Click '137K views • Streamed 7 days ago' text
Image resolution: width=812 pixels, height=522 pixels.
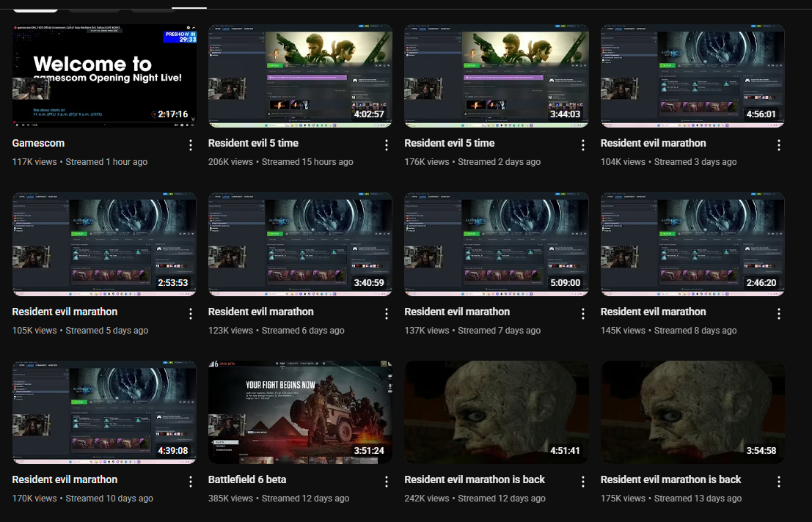pyautogui.click(x=472, y=331)
